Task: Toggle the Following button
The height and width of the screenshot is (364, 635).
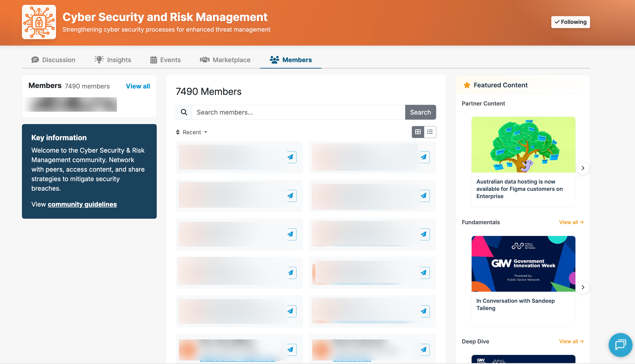Action: (x=570, y=22)
